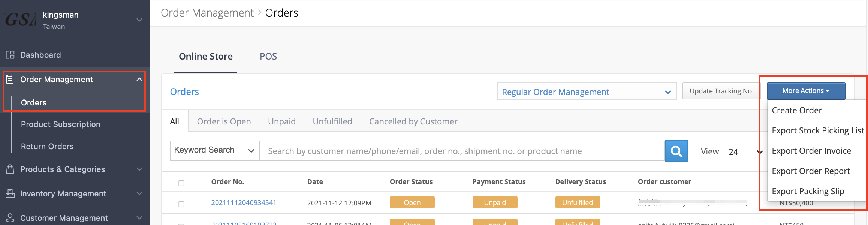Screen dimensions: 868x225
Task: Open the Regular Order Management dropdown
Action: 587,91
